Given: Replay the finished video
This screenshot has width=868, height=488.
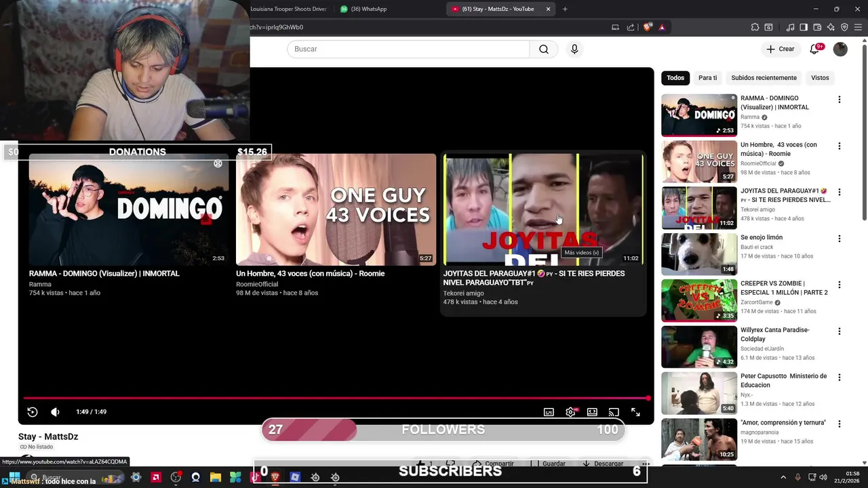Looking at the screenshot, I should click(32, 412).
